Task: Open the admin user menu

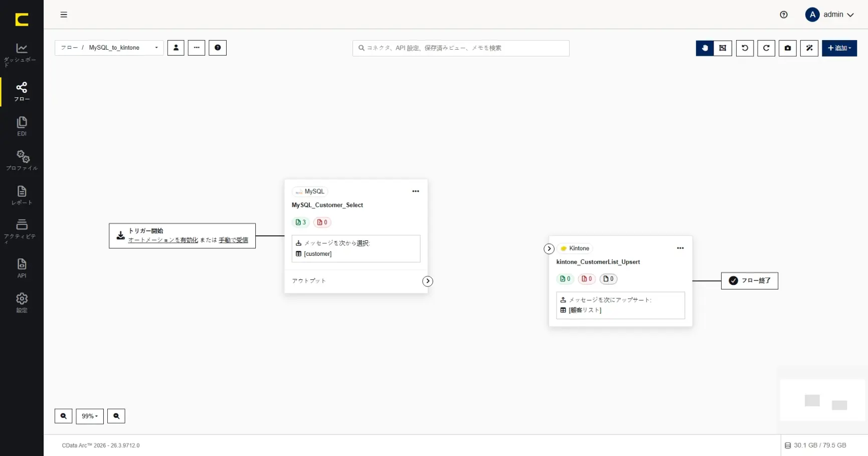Action: coord(830,15)
